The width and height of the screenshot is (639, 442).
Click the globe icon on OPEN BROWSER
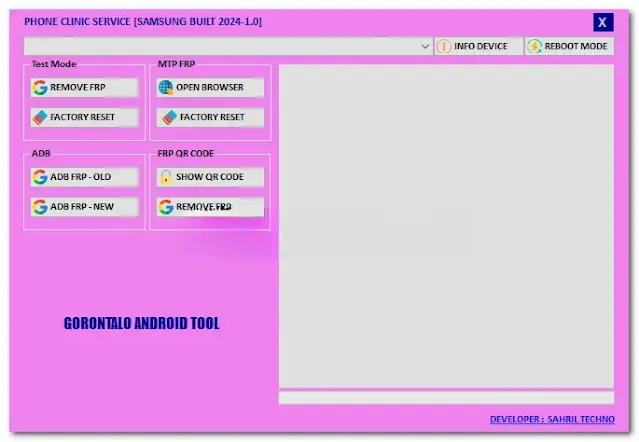pyautogui.click(x=166, y=87)
